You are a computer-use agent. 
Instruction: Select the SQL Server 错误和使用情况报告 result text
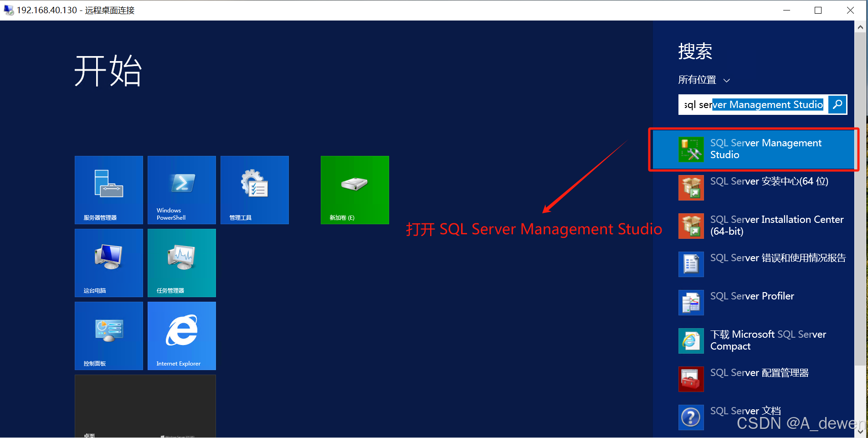coord(778,258)
